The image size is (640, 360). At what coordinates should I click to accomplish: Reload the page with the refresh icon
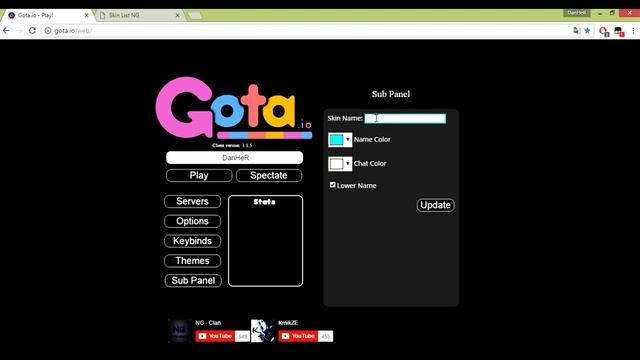pyautogui.click(x=32, y=31)
